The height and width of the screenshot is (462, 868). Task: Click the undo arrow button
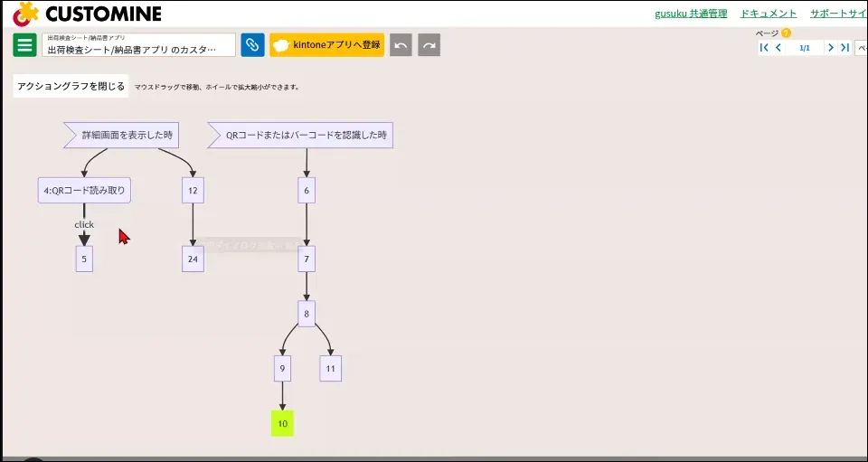click(x=401, y=45)
